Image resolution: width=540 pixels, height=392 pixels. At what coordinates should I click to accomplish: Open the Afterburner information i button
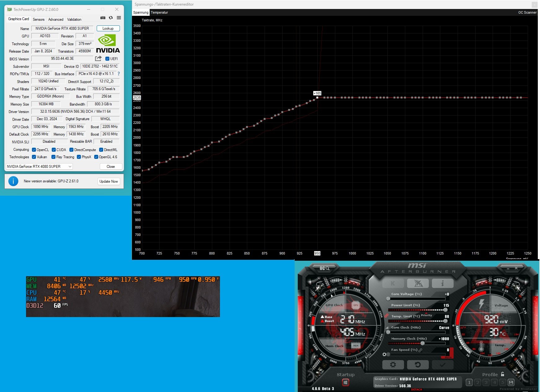442,283
